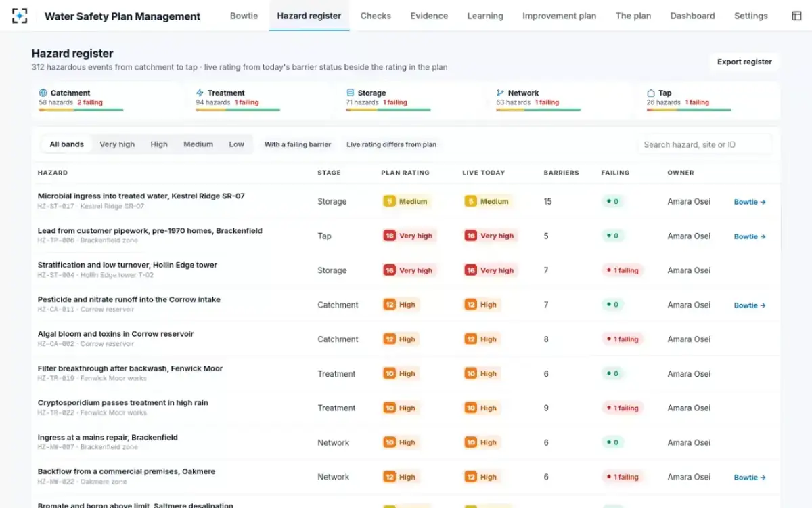
Task: Open Bowtie link for Lead from customer pipework
Action: (750, 236)
